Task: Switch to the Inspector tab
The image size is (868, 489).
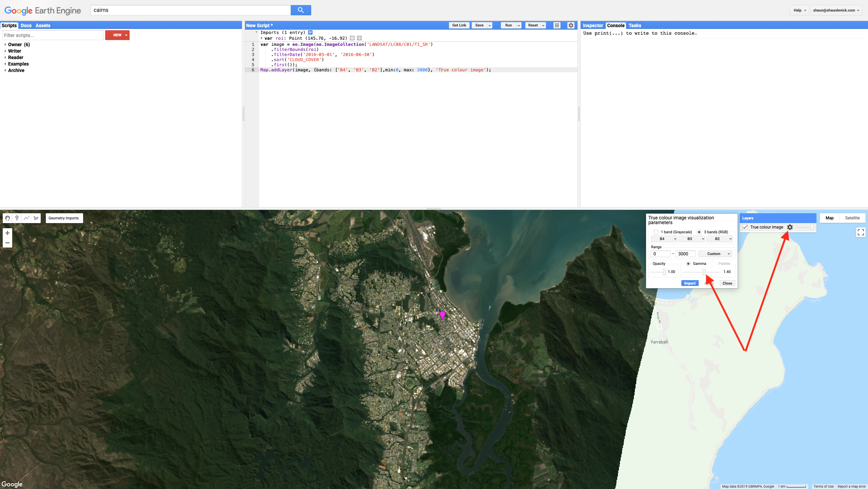Action: pos(593,25)
